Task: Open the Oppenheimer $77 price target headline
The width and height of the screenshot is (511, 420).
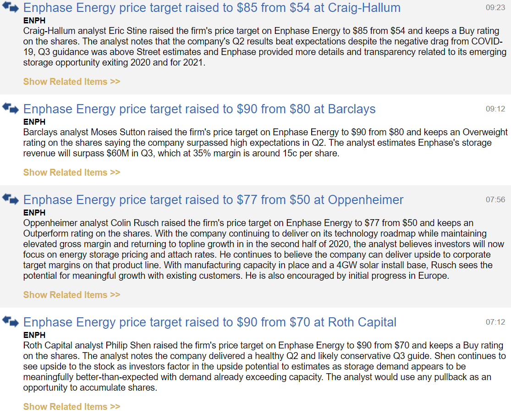Action: (213, 200)
